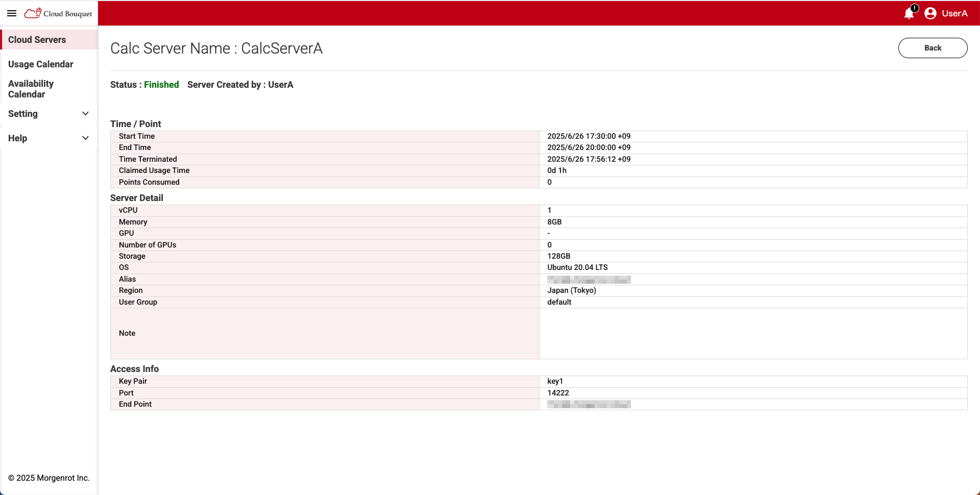980x495 pixels.
Task: Click the Finished status text
Action: (161, 85)
